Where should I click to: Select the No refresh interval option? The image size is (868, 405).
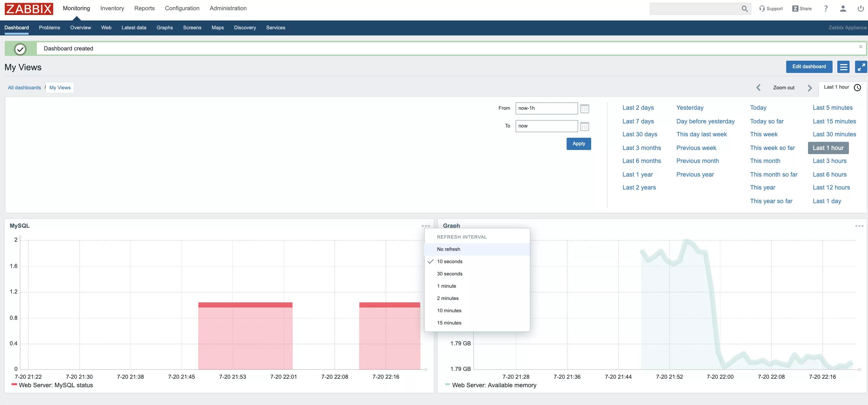(x=448, y=249)
